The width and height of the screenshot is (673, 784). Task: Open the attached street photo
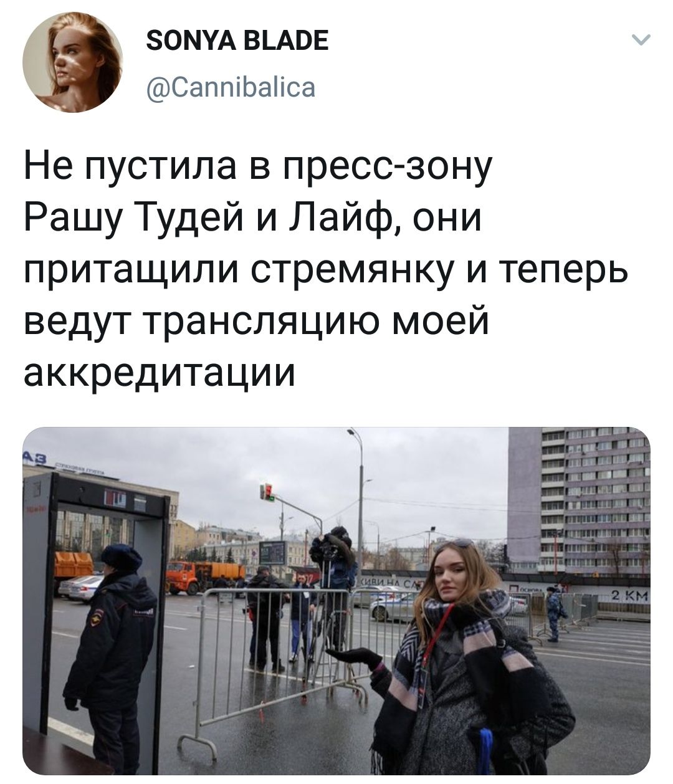pos(336,601)
